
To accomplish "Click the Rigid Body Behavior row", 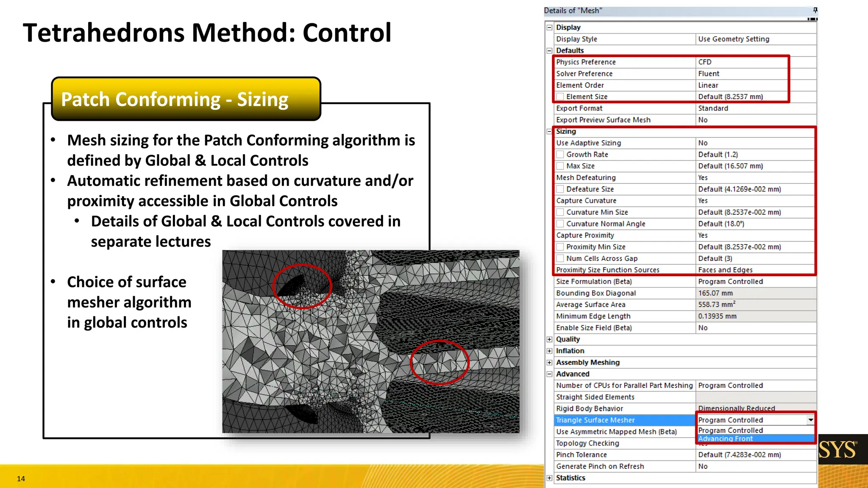I will (685, 409).
